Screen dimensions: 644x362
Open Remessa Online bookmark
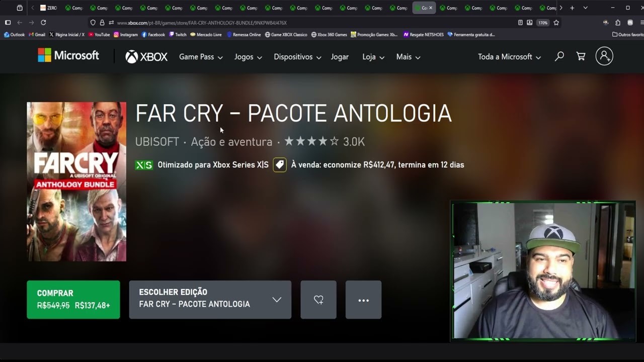pyautogui.click(x=244, y=35)
